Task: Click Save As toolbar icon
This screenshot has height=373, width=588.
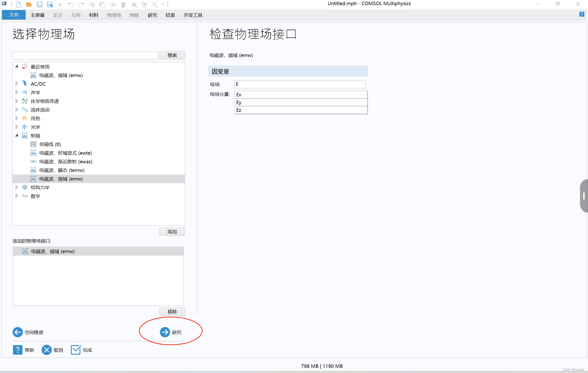Action: pos(50,4)
